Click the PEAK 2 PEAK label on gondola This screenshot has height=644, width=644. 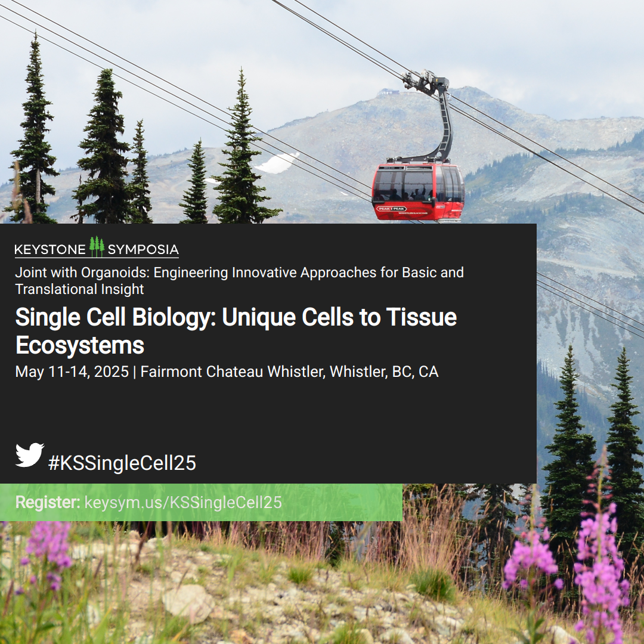pos(392,209)
